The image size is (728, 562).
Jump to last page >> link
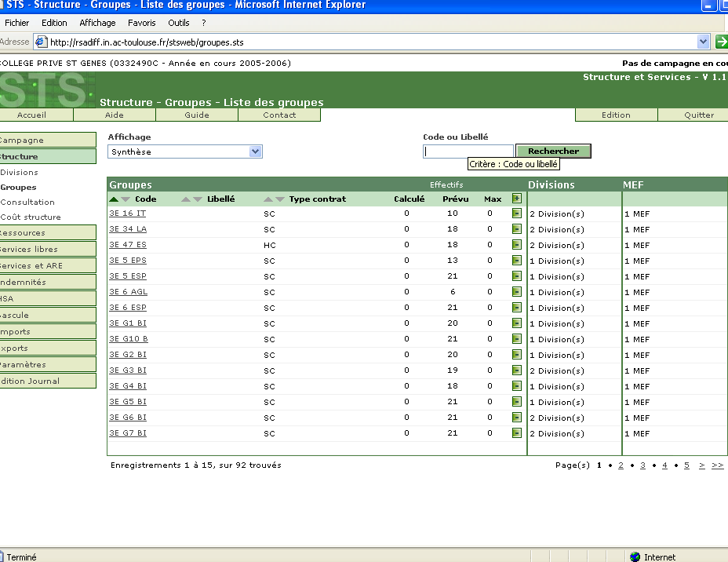click(x=718, y=465)
